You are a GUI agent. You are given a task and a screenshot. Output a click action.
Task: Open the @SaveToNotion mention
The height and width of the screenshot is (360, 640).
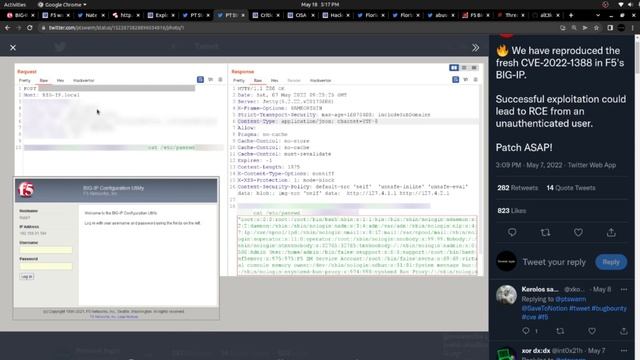(x=544, y=308)
